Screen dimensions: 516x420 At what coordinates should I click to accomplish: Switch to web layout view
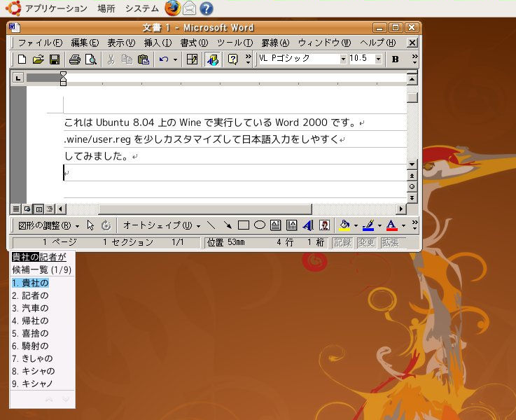[x=27, y=209]
